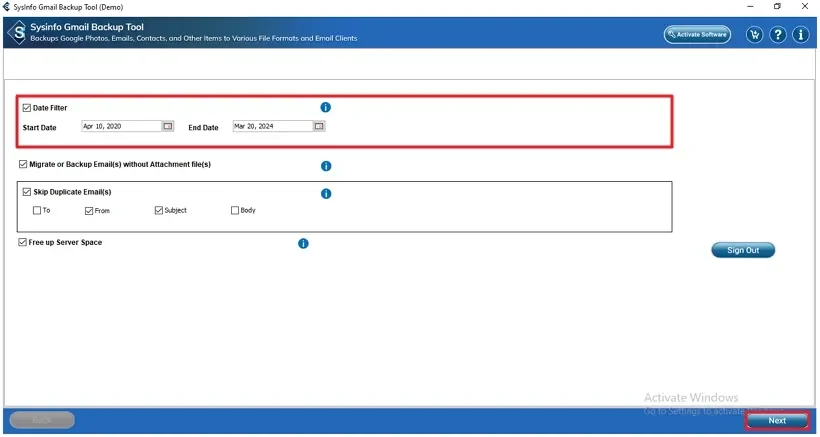820x437 pixels.
Task: Click the Sysinfo logo icon in header
Action: click(x=17, y=32)
